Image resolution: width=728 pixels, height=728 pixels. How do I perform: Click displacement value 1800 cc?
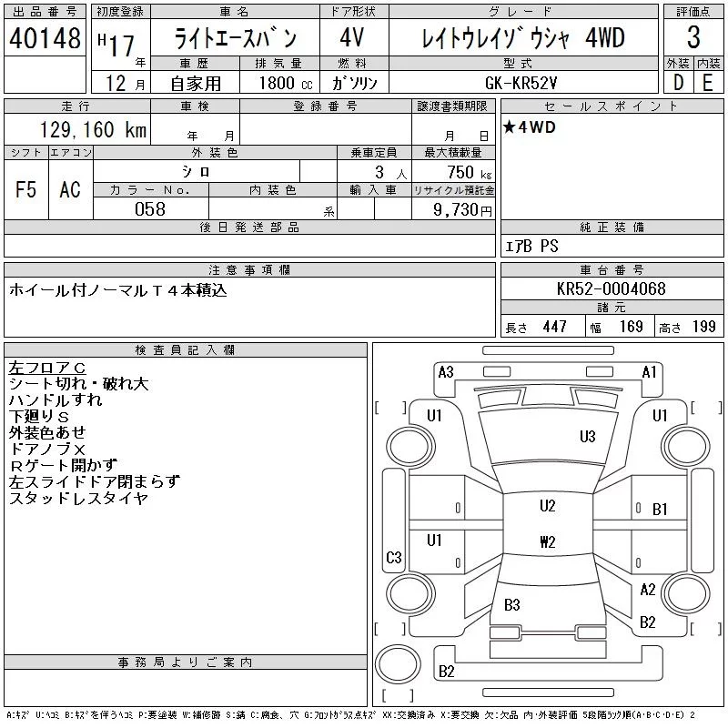pos(286,83)
